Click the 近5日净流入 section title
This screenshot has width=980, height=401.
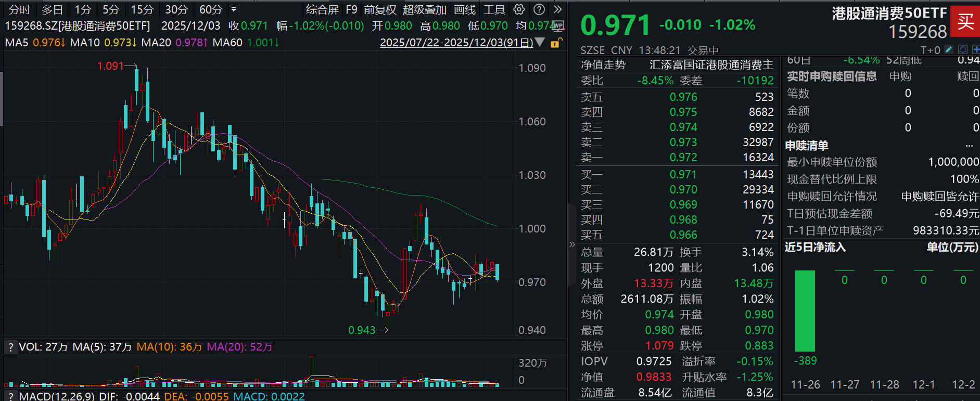point(815,247)
